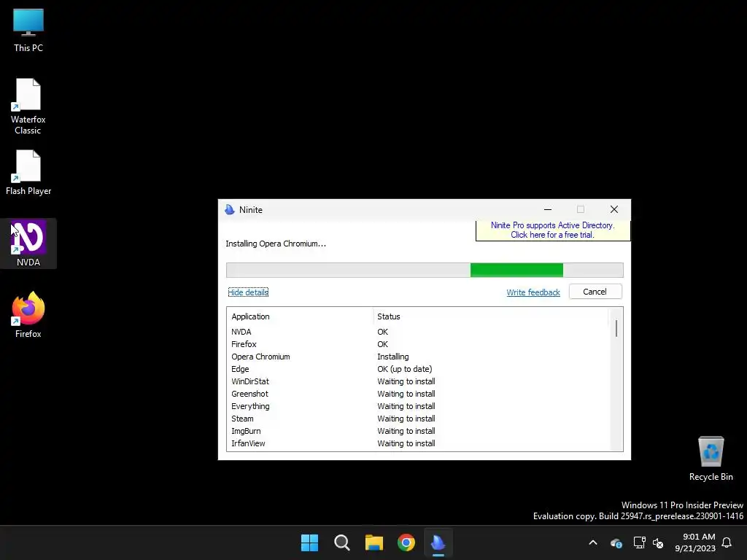Launch File Explorer from the taskbar
This screenshot has width=747, height=560.
(x=374, y=542)
